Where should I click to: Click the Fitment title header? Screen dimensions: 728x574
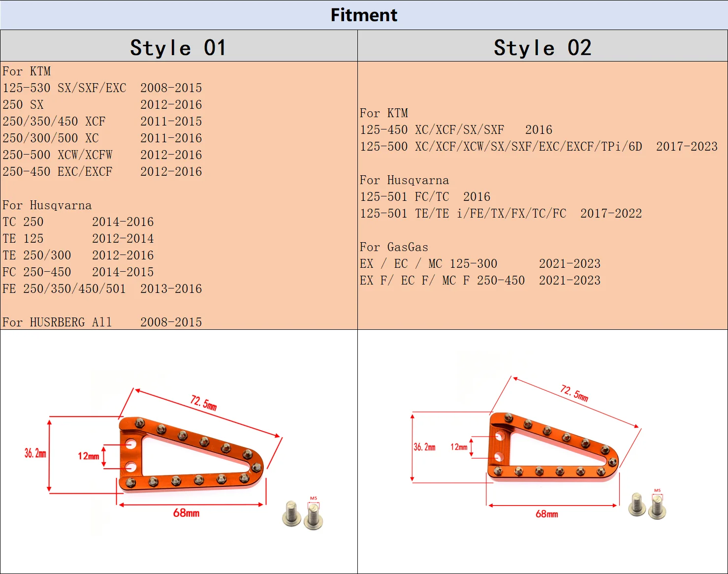[364, 15]
